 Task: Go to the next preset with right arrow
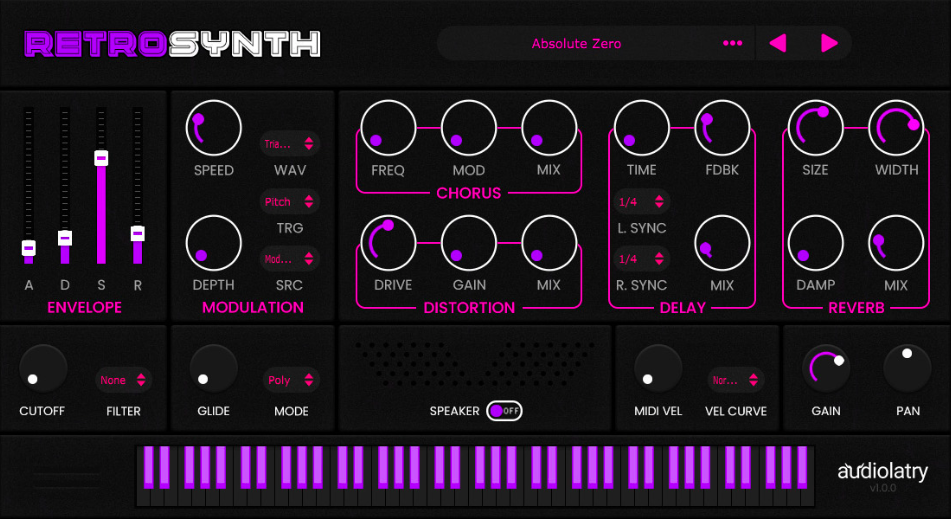[829, 43]
